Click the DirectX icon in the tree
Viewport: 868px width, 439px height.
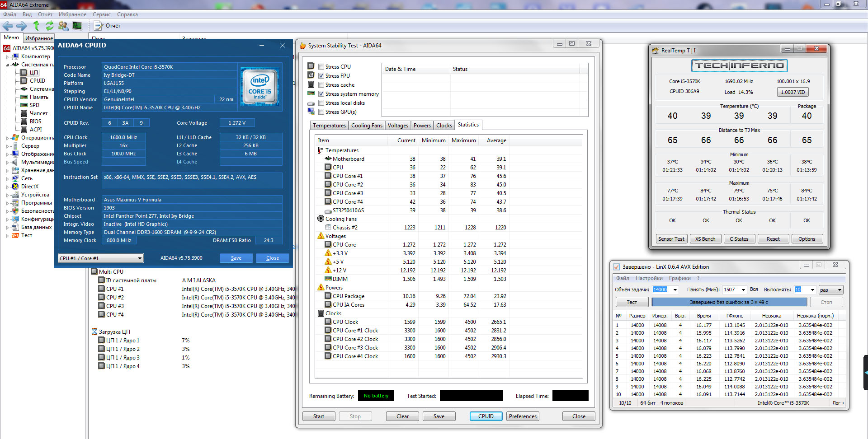tap(15, 187)
